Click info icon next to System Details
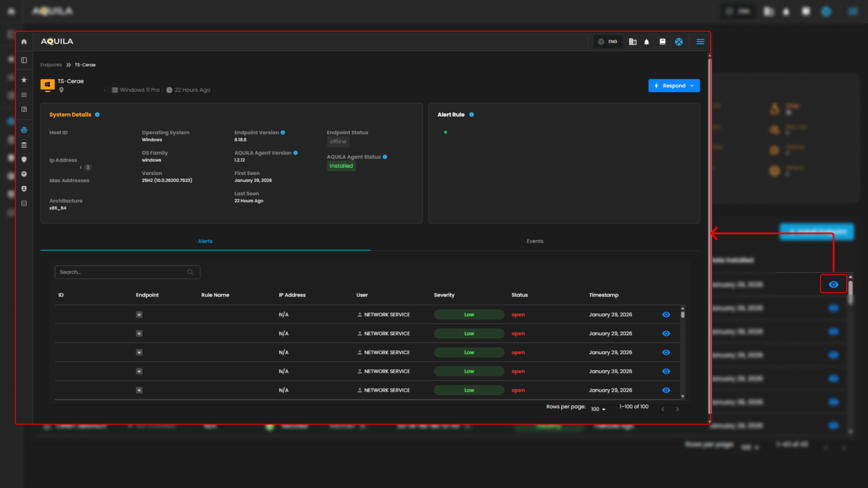Screen dimensions: 868x488 [97, 115]
